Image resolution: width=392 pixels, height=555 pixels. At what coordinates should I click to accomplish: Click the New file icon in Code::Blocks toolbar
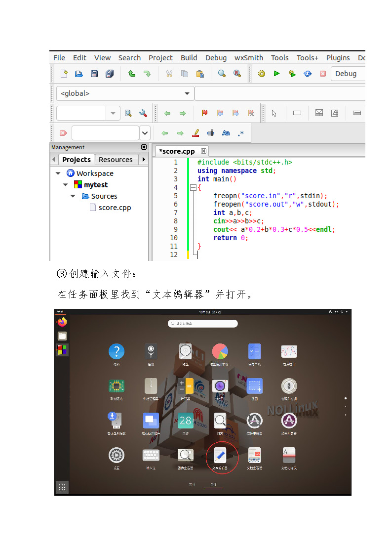pos(64,74)
